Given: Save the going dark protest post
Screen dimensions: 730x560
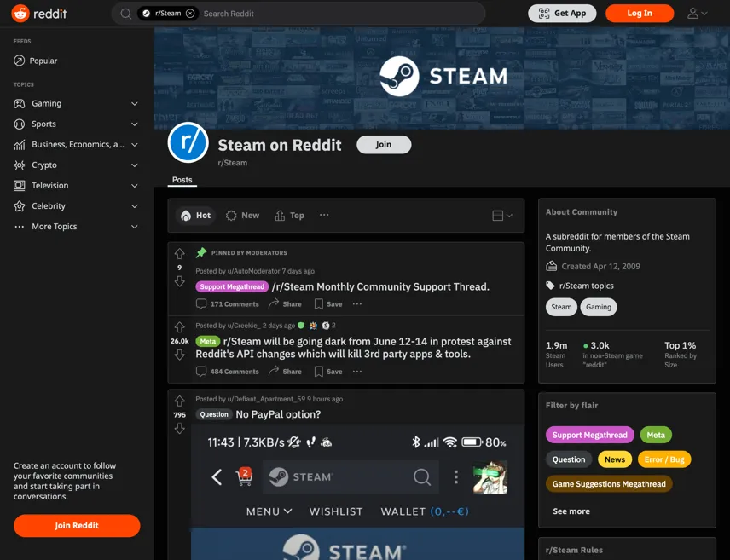Looking at the screenshot, I should tap(328, 372).
